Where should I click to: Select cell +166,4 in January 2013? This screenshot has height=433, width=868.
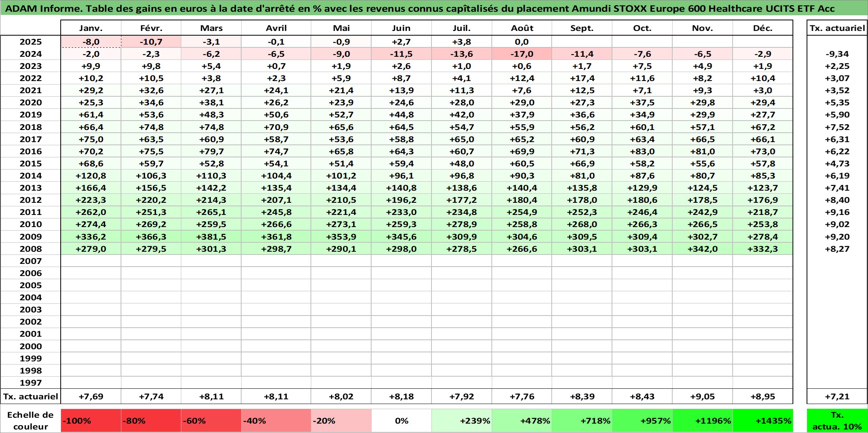tap(91, 188)
